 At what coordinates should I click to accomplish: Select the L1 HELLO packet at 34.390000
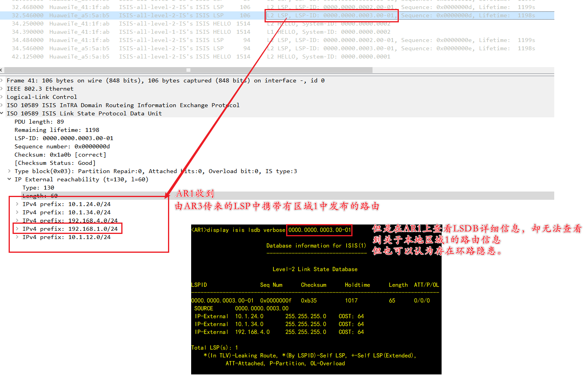tap(277, 32)
